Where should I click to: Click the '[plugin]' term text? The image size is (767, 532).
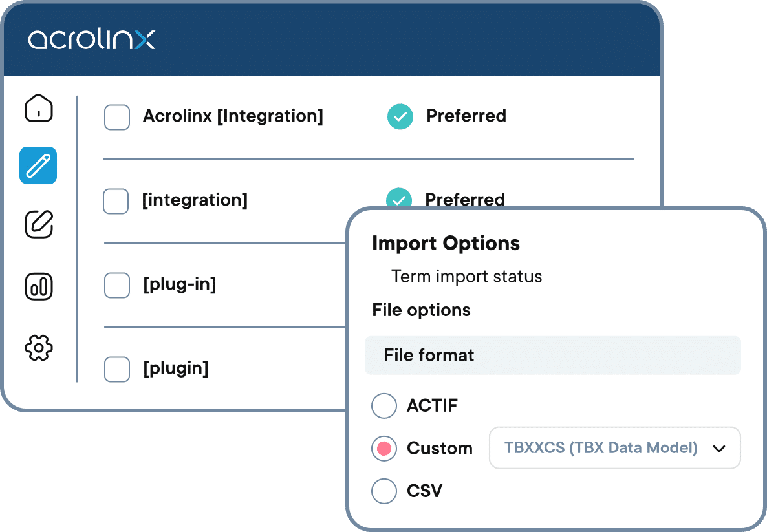(x=176, y=368)
